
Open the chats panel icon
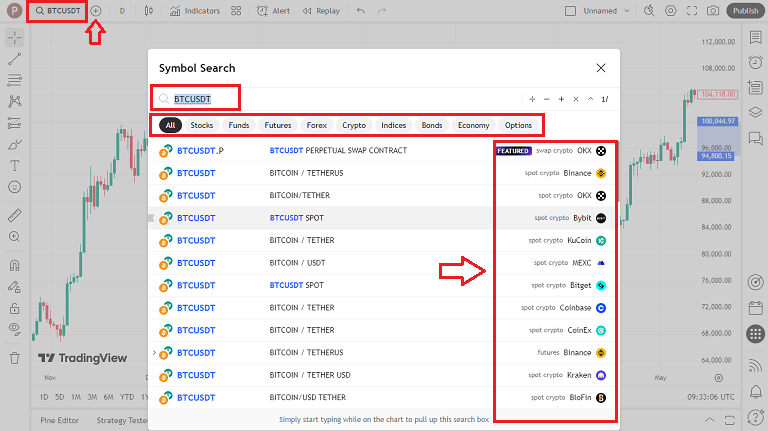(x=755, y=139)
